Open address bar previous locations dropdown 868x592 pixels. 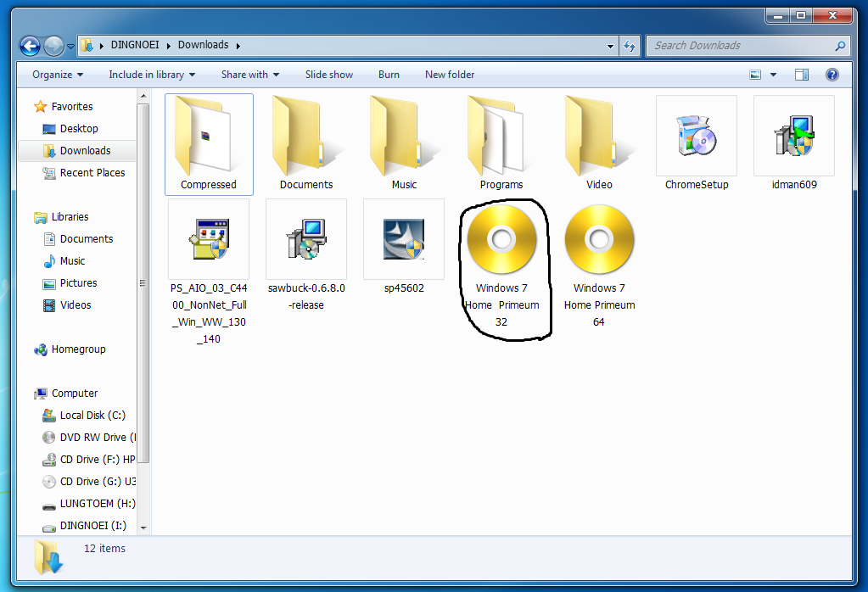point(610,46)
